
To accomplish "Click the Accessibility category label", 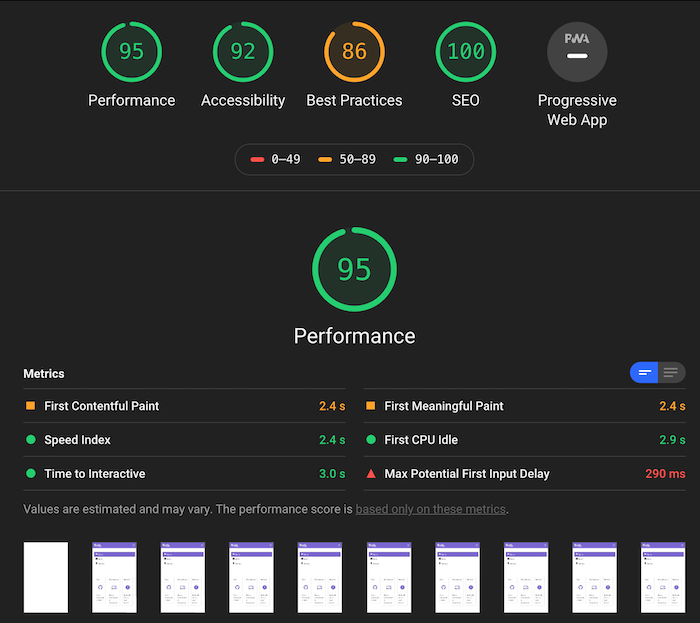I will click(243, 100).
